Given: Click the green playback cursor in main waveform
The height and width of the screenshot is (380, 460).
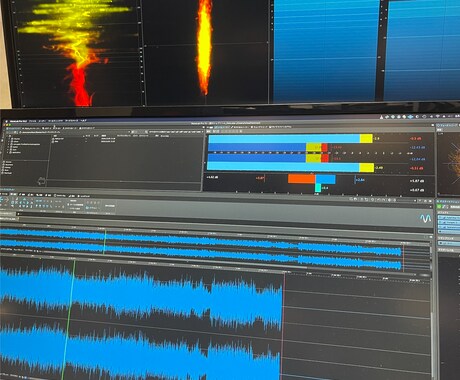Looking at the screenshot, I should coord(68,320).
